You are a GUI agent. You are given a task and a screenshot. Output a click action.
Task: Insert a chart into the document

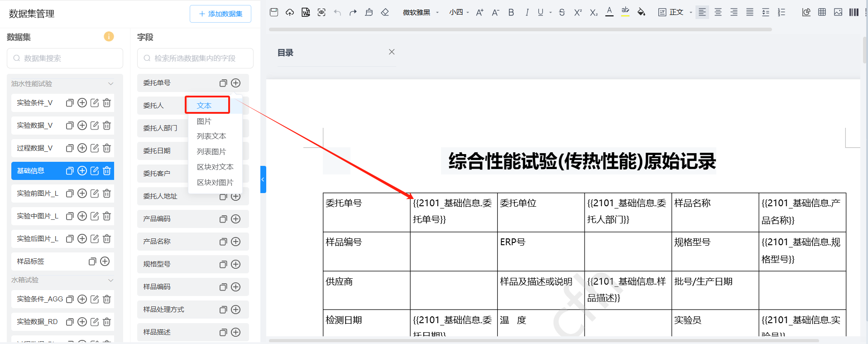click(806, 12)
